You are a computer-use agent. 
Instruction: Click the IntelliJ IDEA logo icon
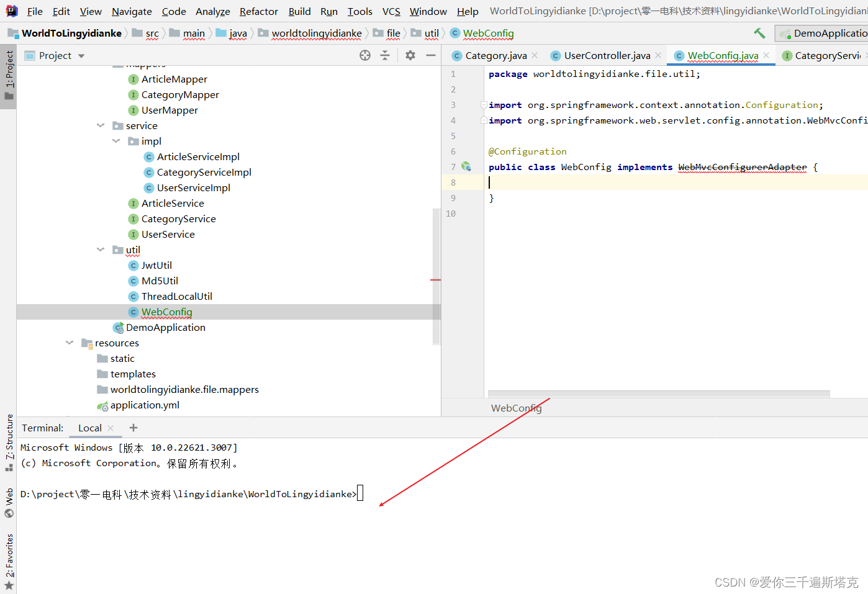(12, 11)
